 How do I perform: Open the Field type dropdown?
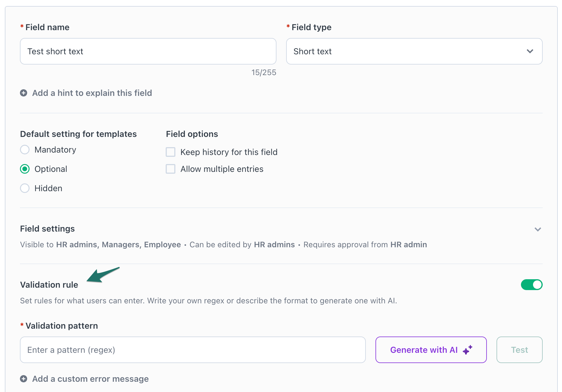click(414, 51)
